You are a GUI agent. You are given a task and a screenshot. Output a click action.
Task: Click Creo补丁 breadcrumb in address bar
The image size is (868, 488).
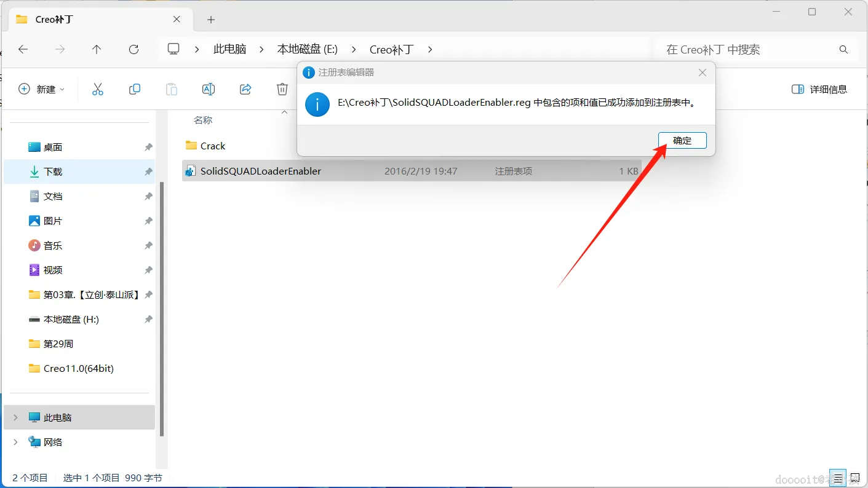[x=391, y=50]
